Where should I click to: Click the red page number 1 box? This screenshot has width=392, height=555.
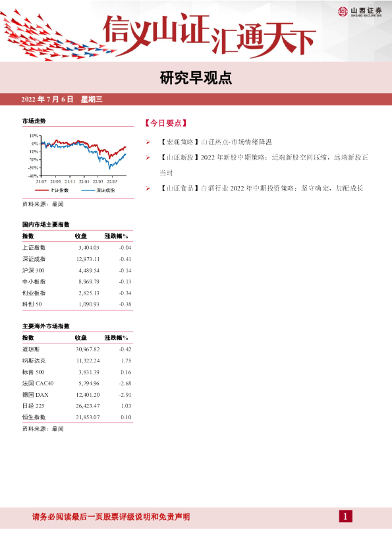pos(345,516)
